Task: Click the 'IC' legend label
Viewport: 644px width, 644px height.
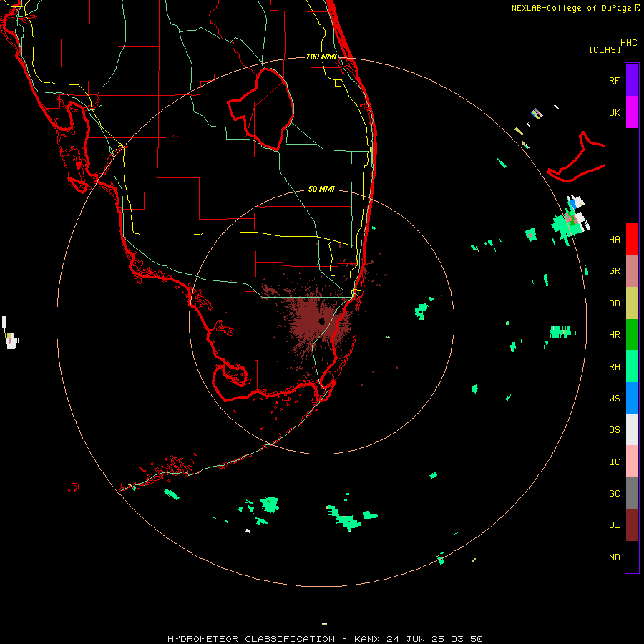Action: click(x=614, y=462)
